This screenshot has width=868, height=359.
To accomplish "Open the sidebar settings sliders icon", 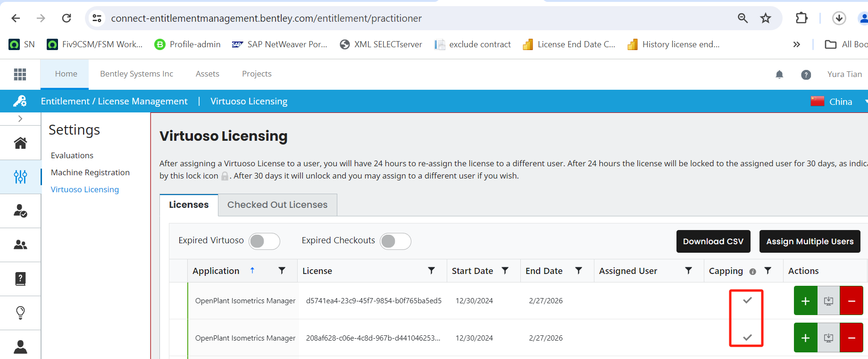I will pos(20,177).
